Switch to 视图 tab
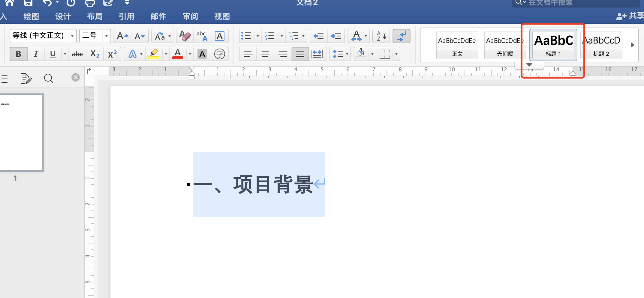644x298 pixels. point(222,16)
